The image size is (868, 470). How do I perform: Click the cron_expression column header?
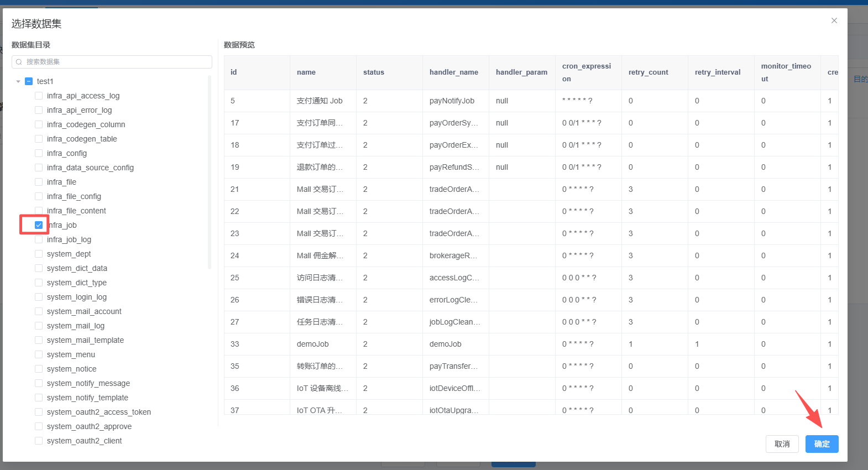pyautogui.click(x=586, y=72)
